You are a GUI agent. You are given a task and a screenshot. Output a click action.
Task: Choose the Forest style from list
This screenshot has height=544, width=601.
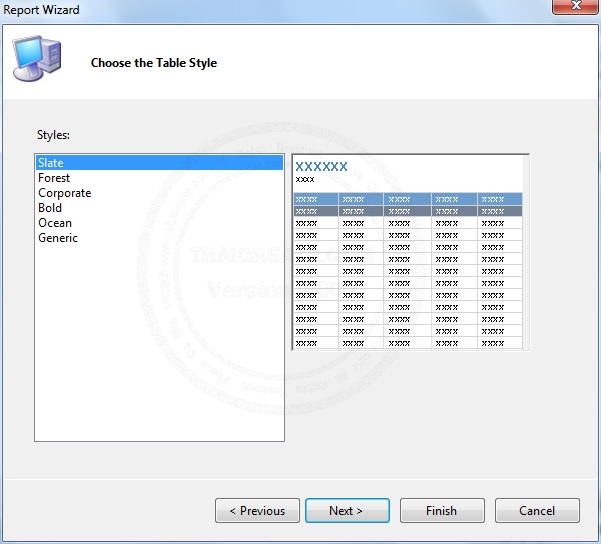click(x=54, y=178)
